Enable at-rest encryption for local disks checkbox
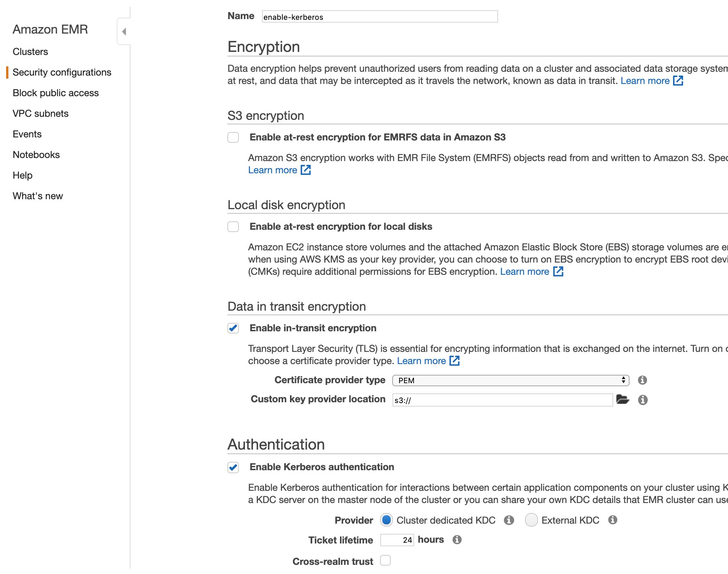 point(233,227)
